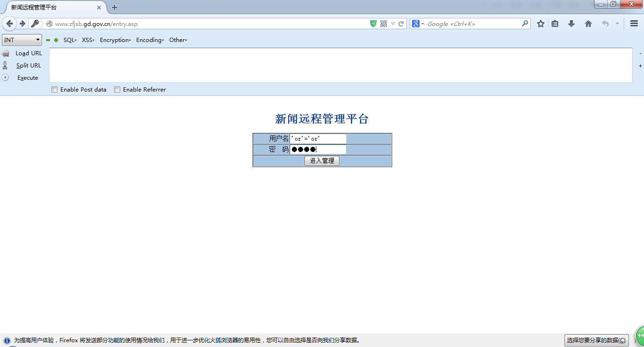The image size is (644, 347).
Task: Expand the address bar history dropdown triangle
Action: click(393, 24)
